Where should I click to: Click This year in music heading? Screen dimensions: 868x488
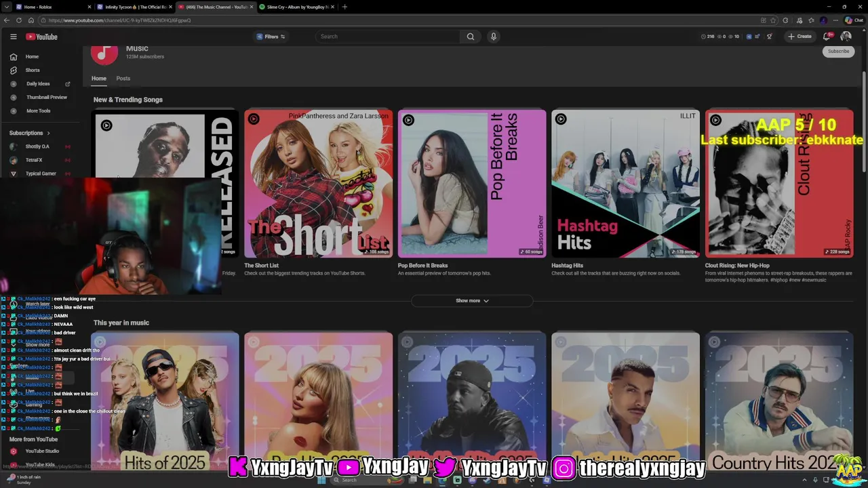pos(121,323)
